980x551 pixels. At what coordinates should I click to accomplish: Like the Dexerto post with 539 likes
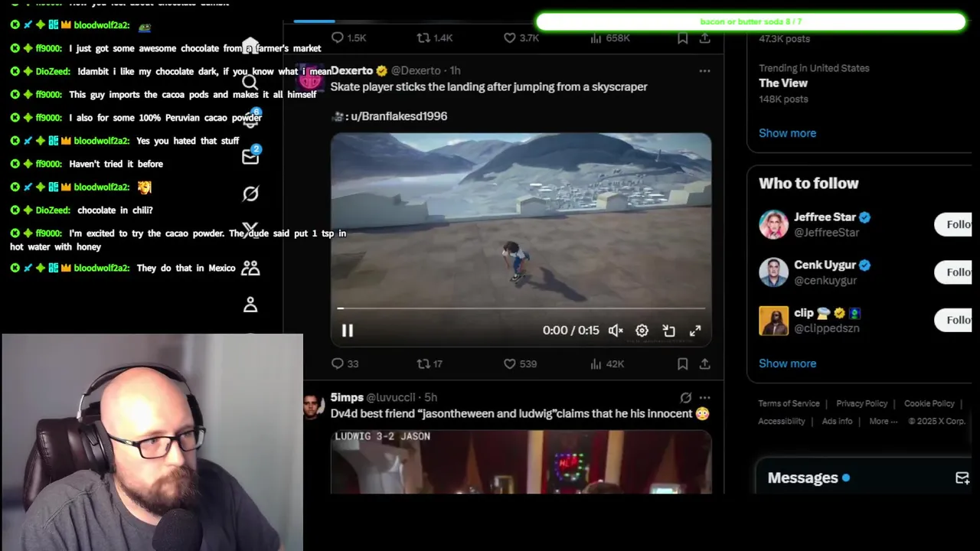point(520,364)
